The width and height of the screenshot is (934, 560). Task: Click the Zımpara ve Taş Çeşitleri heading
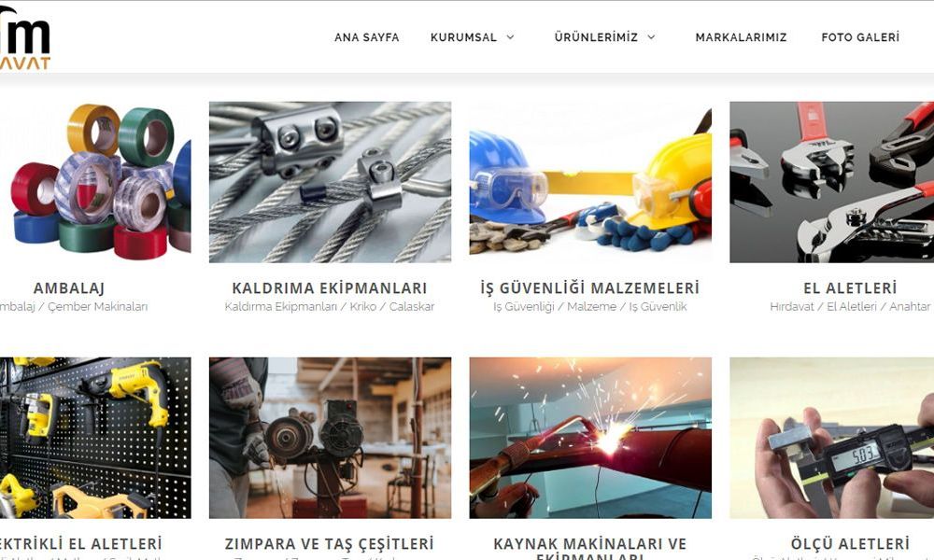(x=330, y=544)
